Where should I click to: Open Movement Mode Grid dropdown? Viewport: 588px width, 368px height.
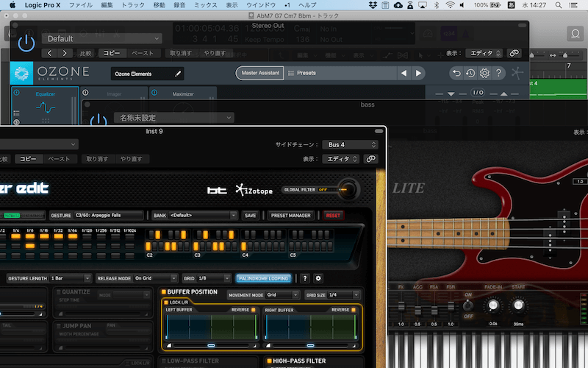pos(282,295)
